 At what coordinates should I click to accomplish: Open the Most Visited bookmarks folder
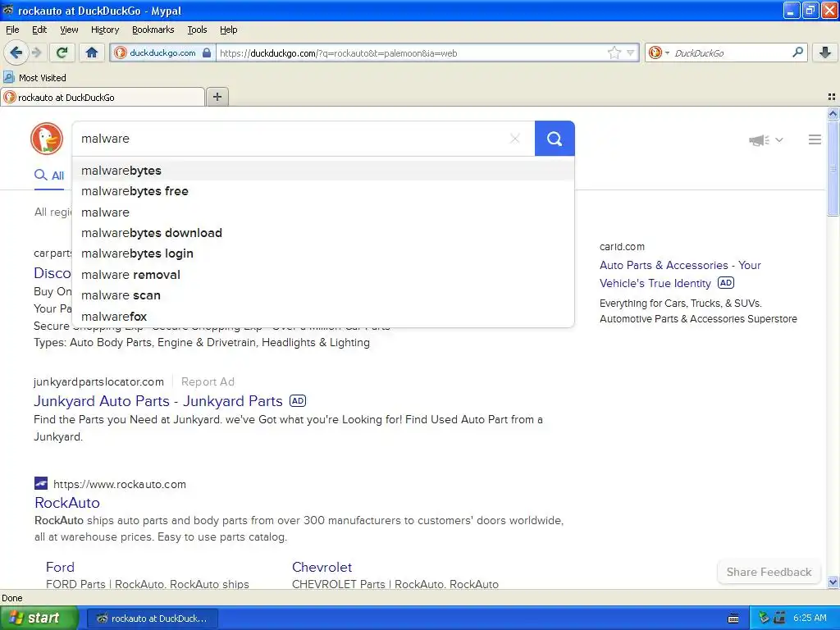point(34,78)
